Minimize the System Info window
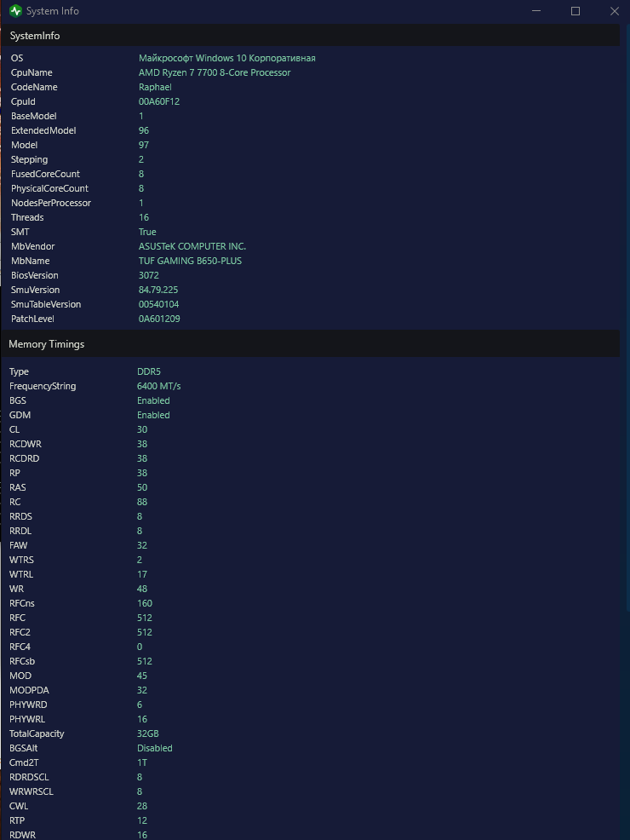 (x=536, y=11)
